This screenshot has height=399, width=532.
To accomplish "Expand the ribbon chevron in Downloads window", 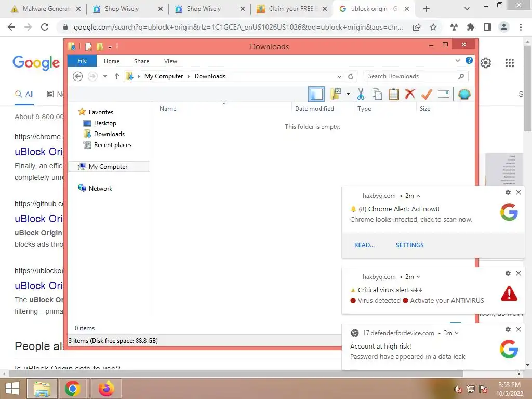I will 457,61.
